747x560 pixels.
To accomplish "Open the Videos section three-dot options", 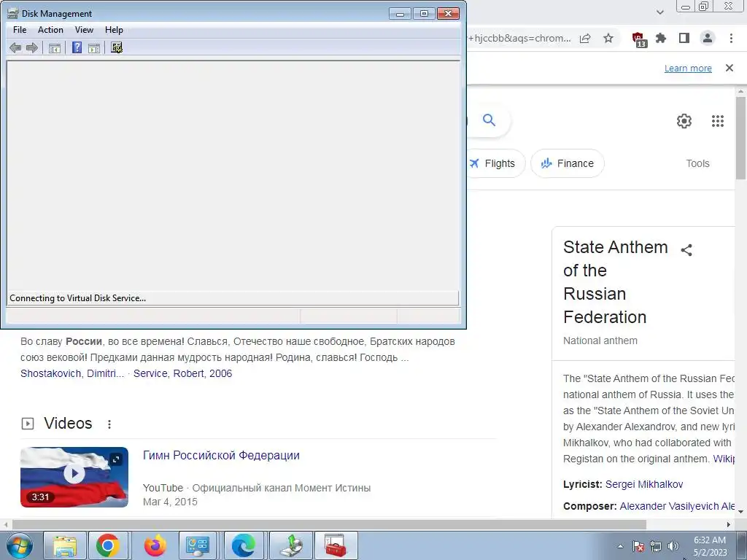I will pos(109,424).
